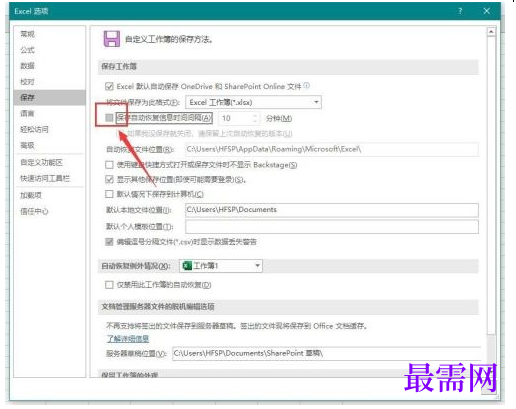
Task: Expand the AutoRecover exceptions workbook dropdown
Action: click(x=221, y=266)
